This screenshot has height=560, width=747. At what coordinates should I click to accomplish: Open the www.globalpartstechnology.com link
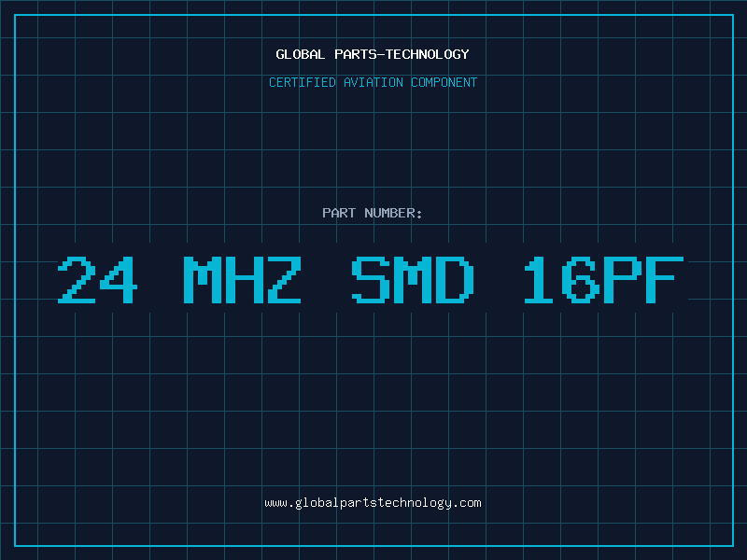pos(373,503)
